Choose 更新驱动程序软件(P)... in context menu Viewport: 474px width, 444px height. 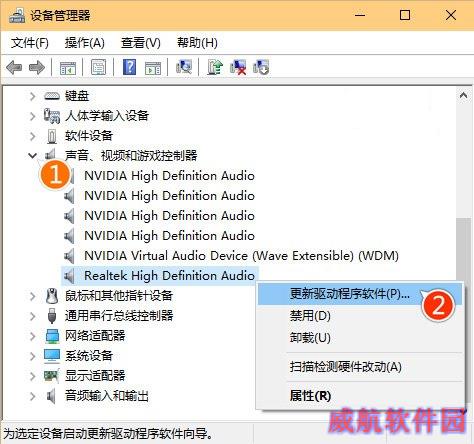point(360,294)
